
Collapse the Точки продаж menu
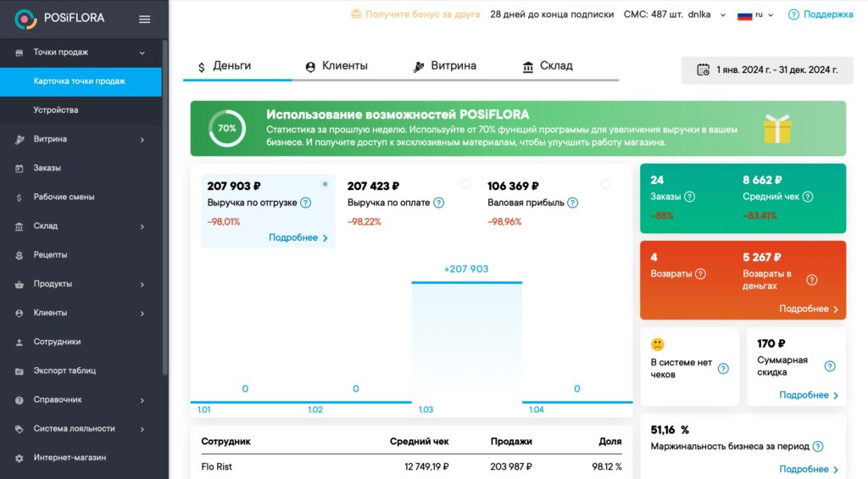pyautogui.click(x=142, y=53)
